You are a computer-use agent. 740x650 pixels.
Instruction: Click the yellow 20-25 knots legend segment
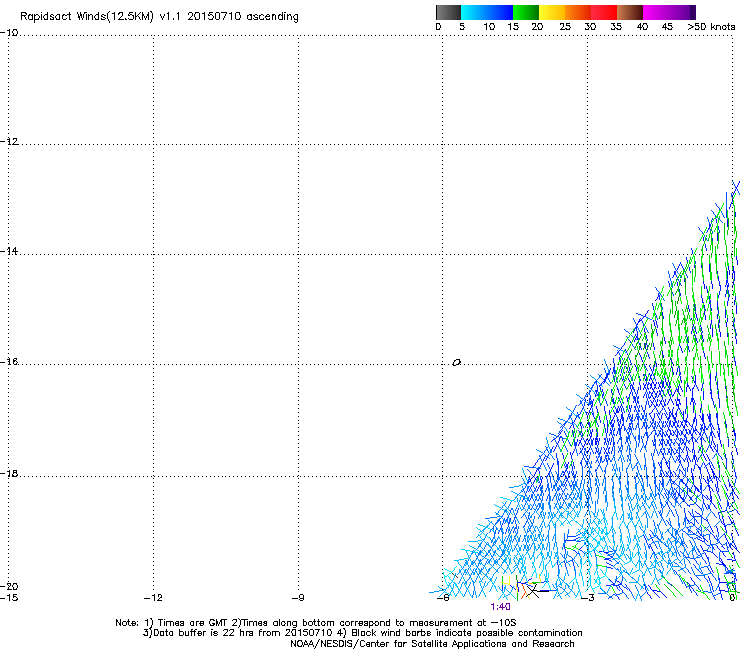(x=552, y=12)
